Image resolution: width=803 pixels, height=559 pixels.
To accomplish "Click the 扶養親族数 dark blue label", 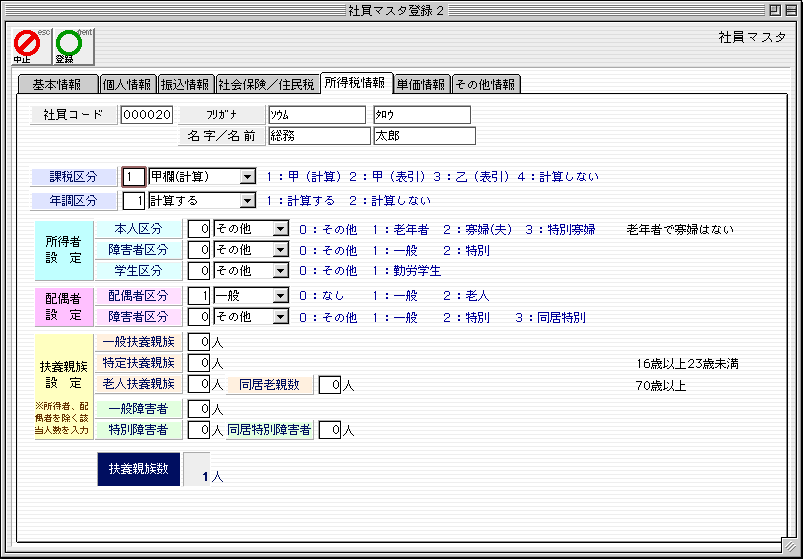I will (139, 469).
